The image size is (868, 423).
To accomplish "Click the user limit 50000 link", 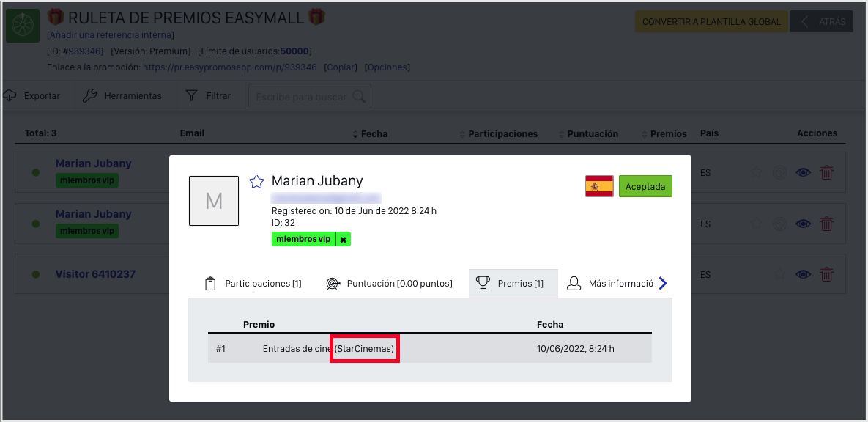I will 294,51.
